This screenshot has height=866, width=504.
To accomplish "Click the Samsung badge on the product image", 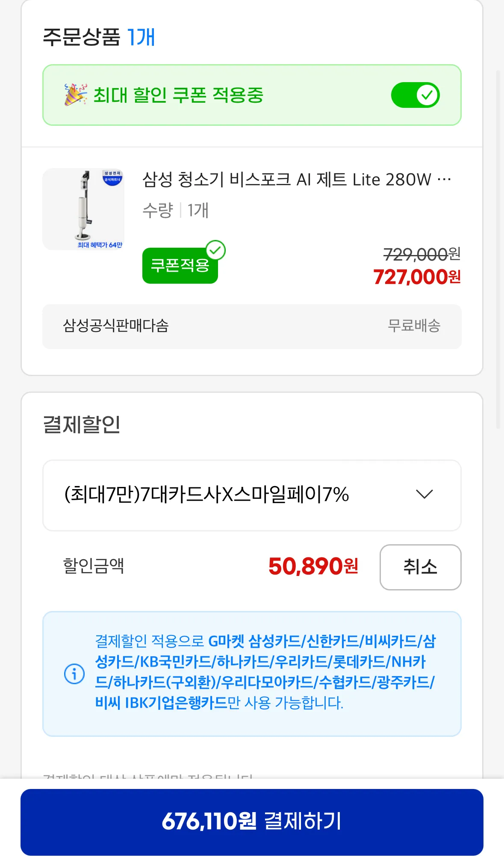I will point(112,178).
